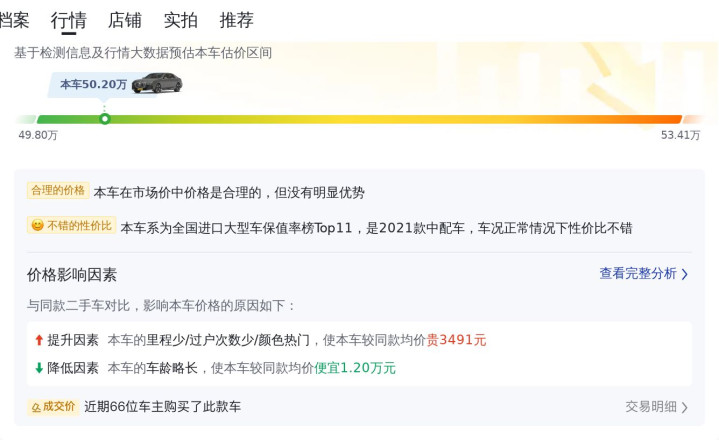Open the 推荐 tab

[237, 20]
